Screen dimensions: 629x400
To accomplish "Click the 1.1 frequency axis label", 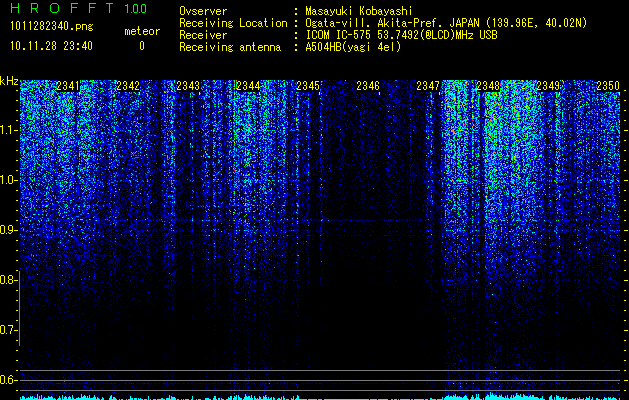I will pyautogui.click(x=8, y=130).
